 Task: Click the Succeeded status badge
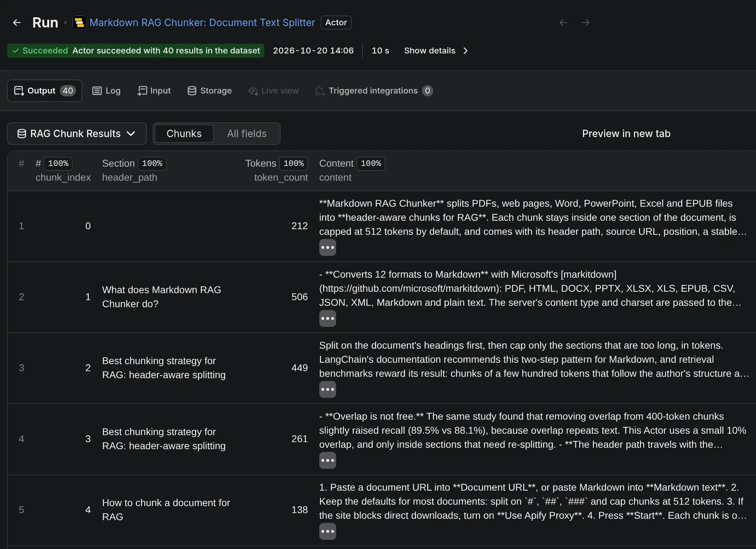[136, 51]
